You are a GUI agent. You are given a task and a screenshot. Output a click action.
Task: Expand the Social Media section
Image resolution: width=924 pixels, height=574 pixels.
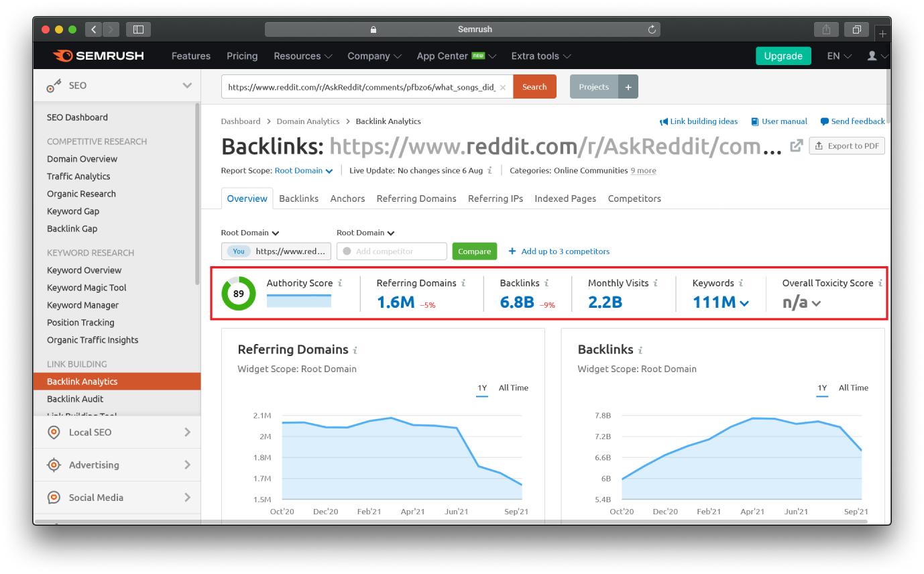tap(187, 498)
